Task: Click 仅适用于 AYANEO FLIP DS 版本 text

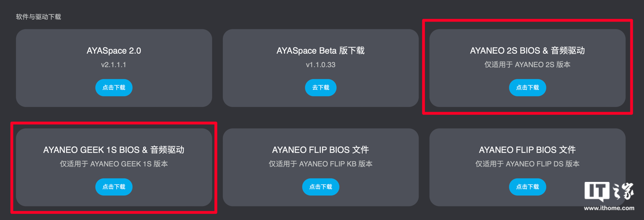Action: pos(527,164)
